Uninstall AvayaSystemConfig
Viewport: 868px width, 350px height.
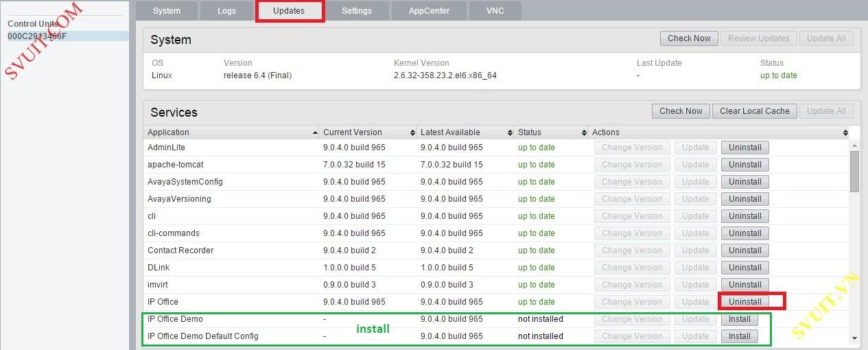pos(744,182)
